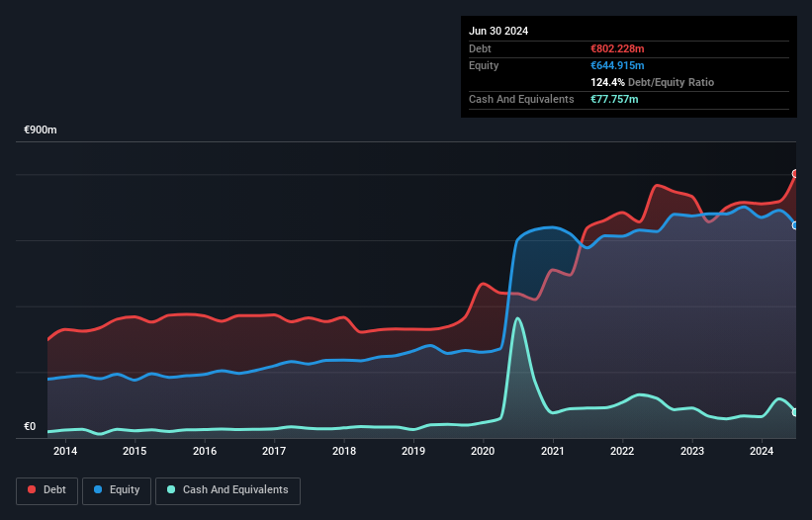This screenshot has height=520, width=812.
Task: Click the 2017 x-axis label
Action: click(274, 451)
